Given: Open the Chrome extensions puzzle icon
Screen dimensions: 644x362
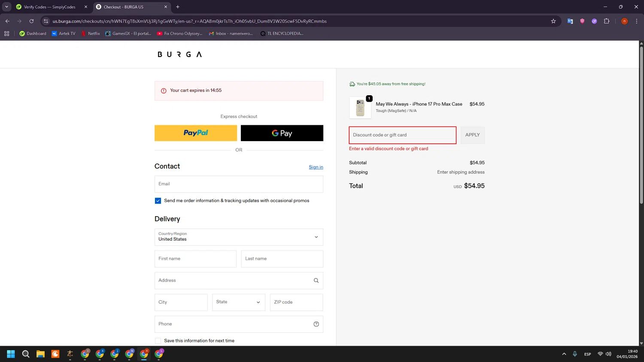Looking at the screenshot, I should tap(607, 21).
